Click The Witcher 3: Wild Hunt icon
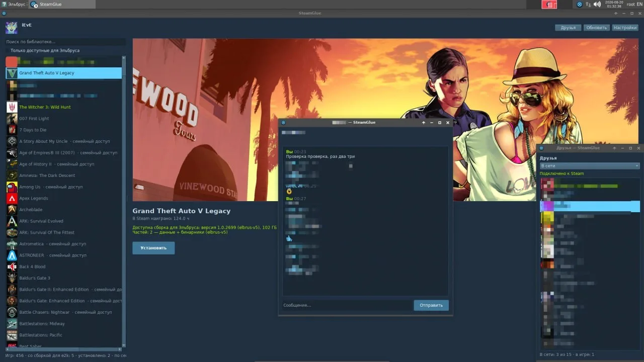The image size is (644, 362). [x=12, y=107]
